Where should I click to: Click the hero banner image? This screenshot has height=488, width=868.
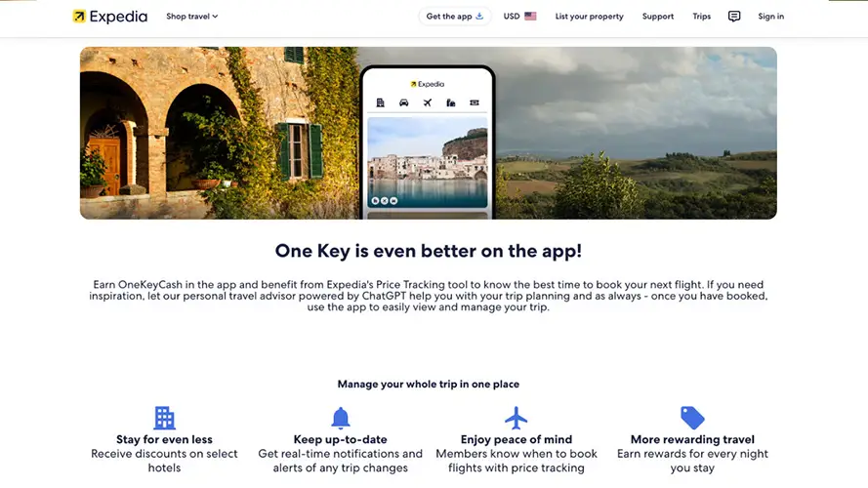pyautogui.click(x=429, y=133)
